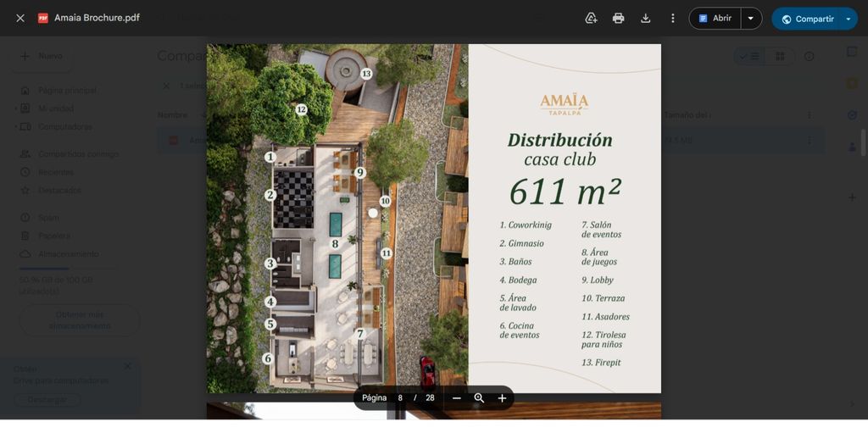Click the Drive page vertical scrollbar
Screen dimensions: 868x433
tap(864, 142)
